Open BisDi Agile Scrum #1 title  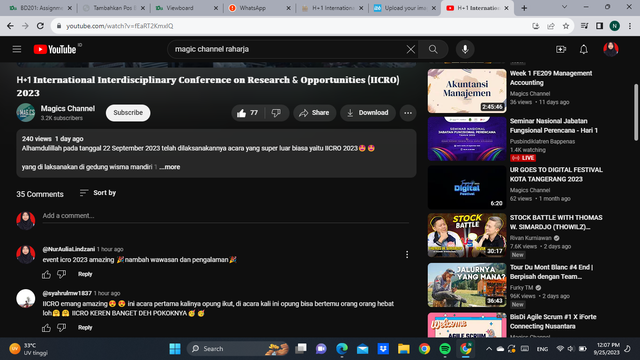(x=553, y=322)
